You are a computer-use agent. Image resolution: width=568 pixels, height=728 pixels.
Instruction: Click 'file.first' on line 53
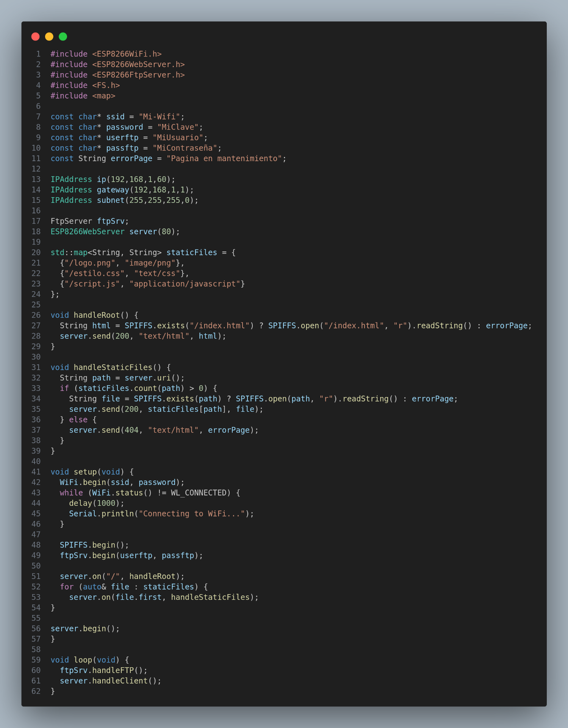[x=139, y=597]
